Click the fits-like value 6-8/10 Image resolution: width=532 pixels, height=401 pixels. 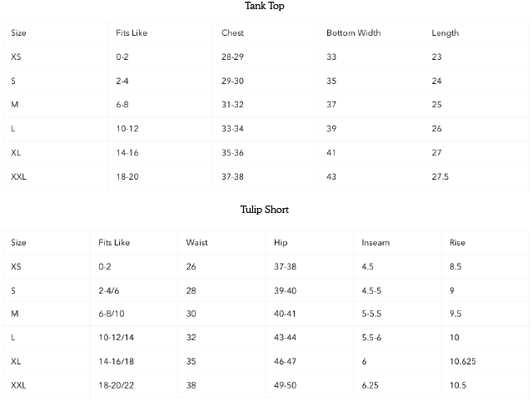112,314
